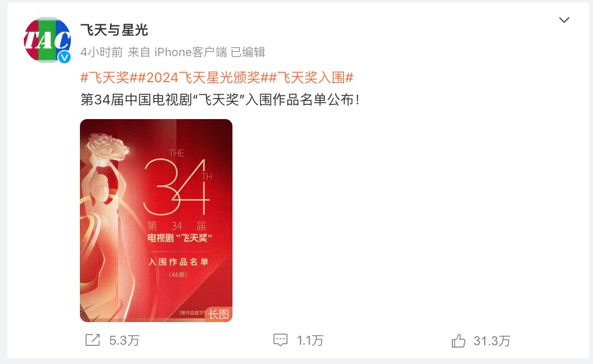The image size is (593, 364).
Task: Click the blue verified V badge
Action: [64, 57]
